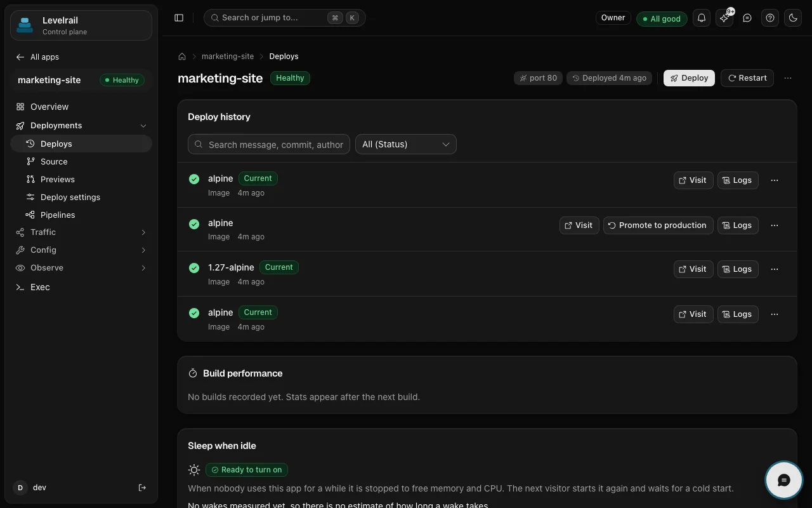Toggle dark mode with the moon icon
812x508 pixels.
click(x=793, y=18)
